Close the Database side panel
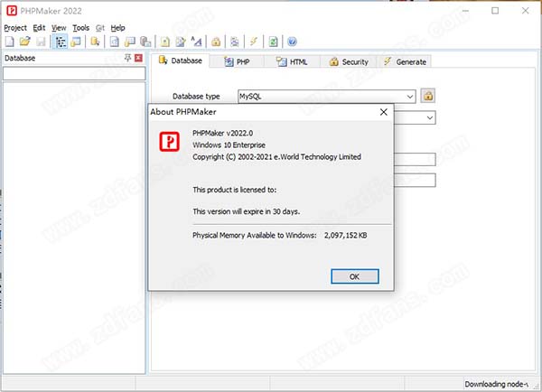The width and height of the screenshot is (542, 392). [x=138, y=58]
